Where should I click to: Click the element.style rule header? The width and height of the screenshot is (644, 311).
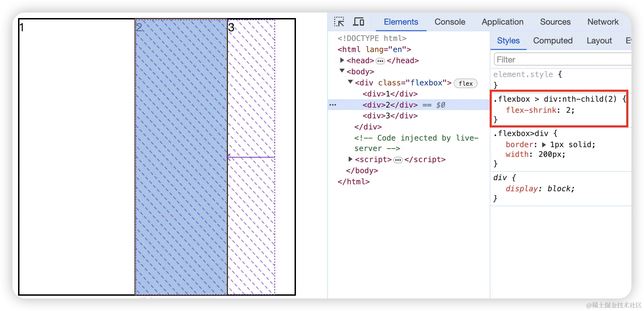(x=523, y=74)
